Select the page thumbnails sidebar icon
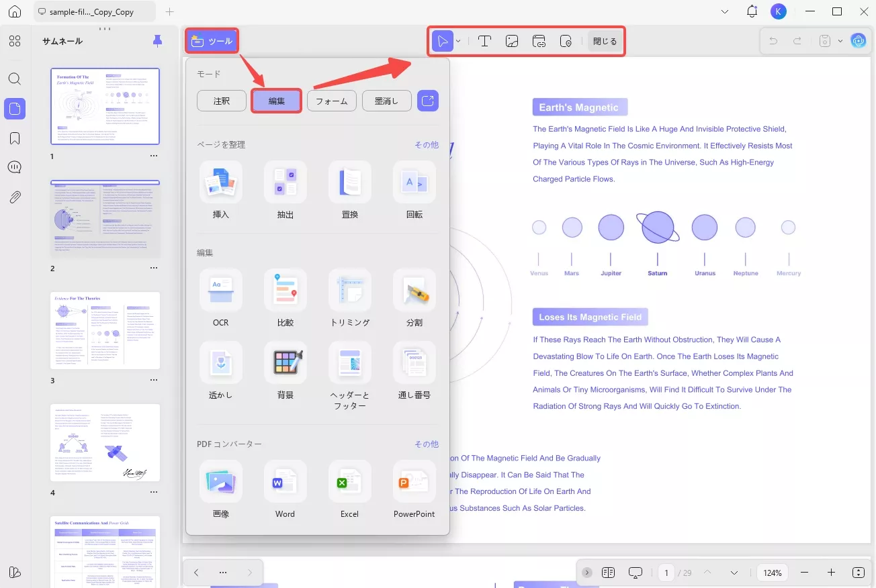The width and height of the screenshot is (876, 588). 15,108
